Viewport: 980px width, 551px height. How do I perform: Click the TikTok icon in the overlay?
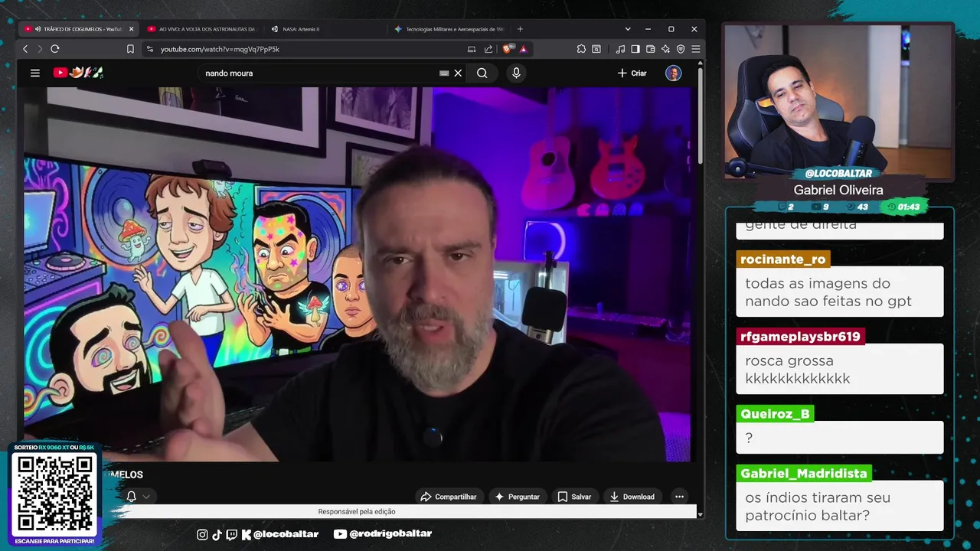217,534
